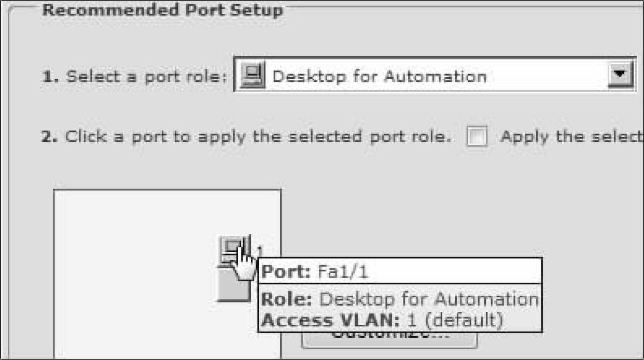The height and width of the screenshot is (360, 644).
Task: Click the bold step number '2.'
Action: click(x=51, y=137)
